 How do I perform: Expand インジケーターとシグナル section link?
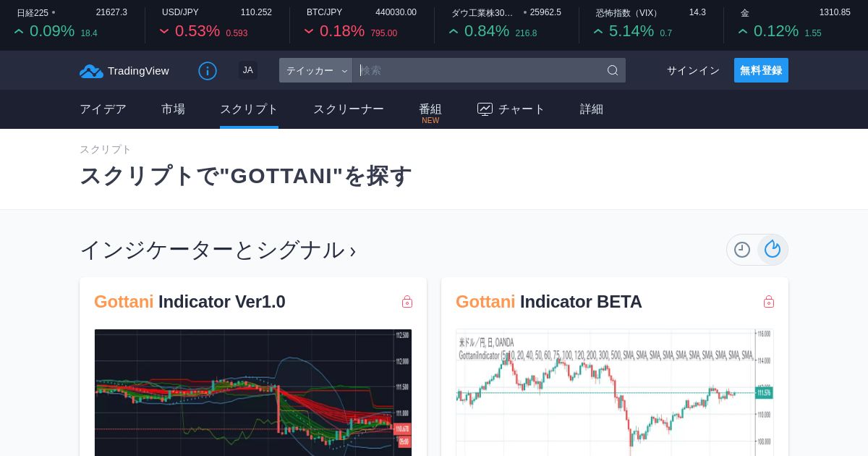(x=218, y=250)
